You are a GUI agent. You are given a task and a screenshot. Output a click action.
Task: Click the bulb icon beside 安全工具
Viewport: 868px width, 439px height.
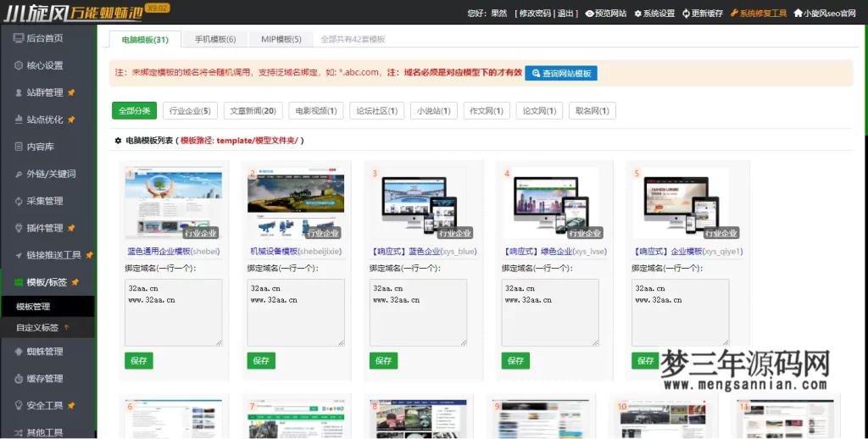pyautogui.click(x=19, y=406)
